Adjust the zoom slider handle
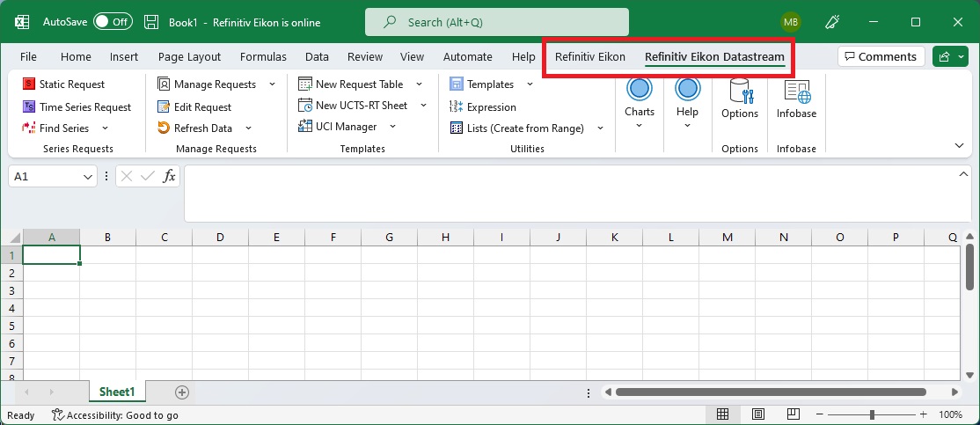 (871, 415)
